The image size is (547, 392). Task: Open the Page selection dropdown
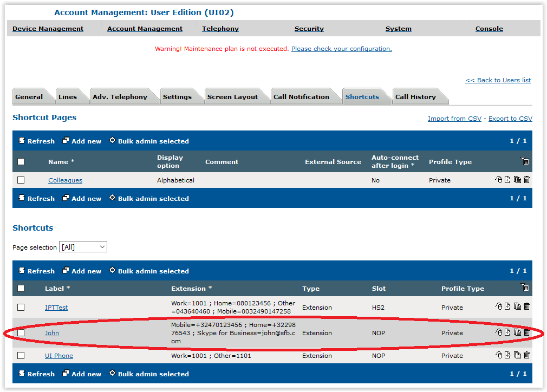click(83, 247)
